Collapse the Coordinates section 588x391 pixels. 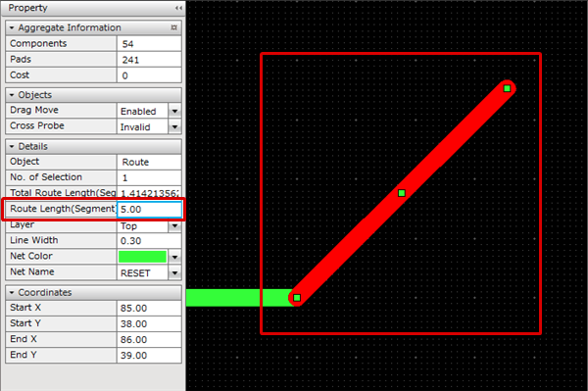pos(12,292)
